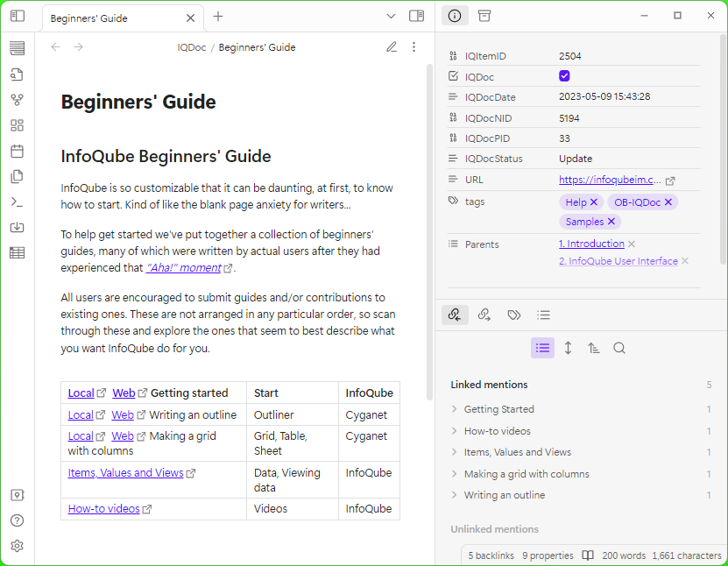
Task: Click the IQDoc folder breadcrumb
Action: tap(191, 47)
